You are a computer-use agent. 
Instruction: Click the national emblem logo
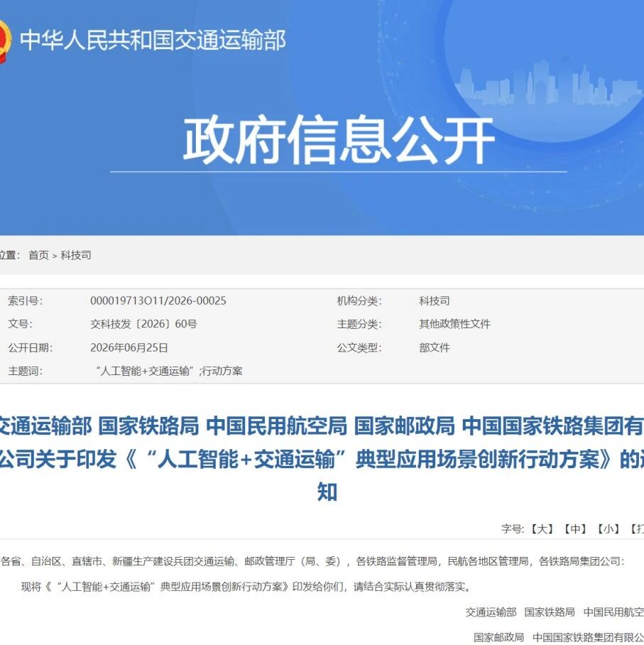[4, 40]
